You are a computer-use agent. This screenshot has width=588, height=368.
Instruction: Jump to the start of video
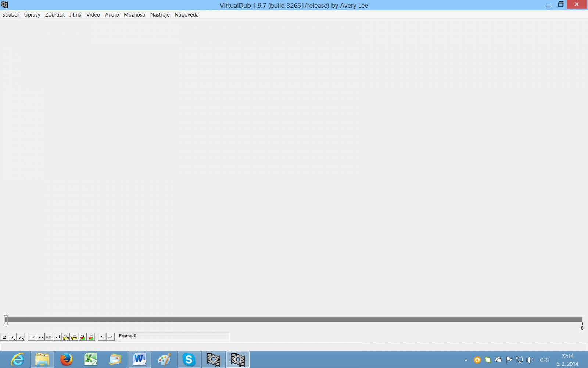[32, 337]
